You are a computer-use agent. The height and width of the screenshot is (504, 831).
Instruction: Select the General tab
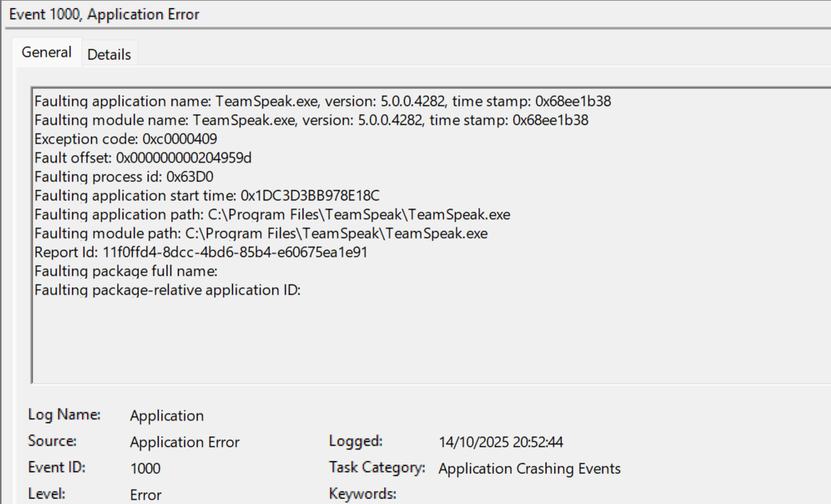click(x=47, y=52)
